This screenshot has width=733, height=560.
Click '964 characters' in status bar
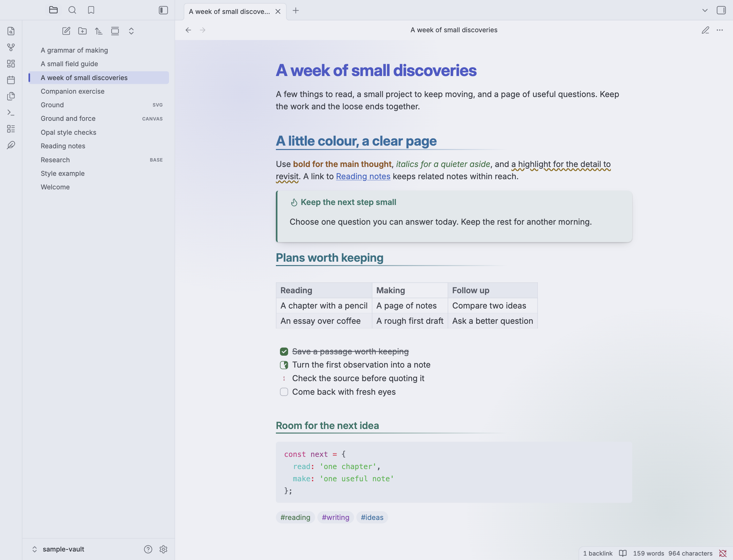pos(690,554)
